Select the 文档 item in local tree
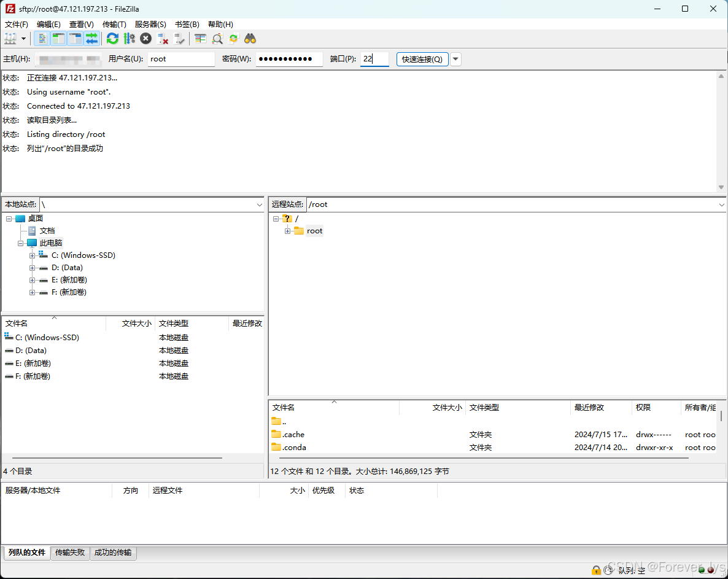This screenshot has width=728, height=579. pyautogui.click(x=47, y=231)
